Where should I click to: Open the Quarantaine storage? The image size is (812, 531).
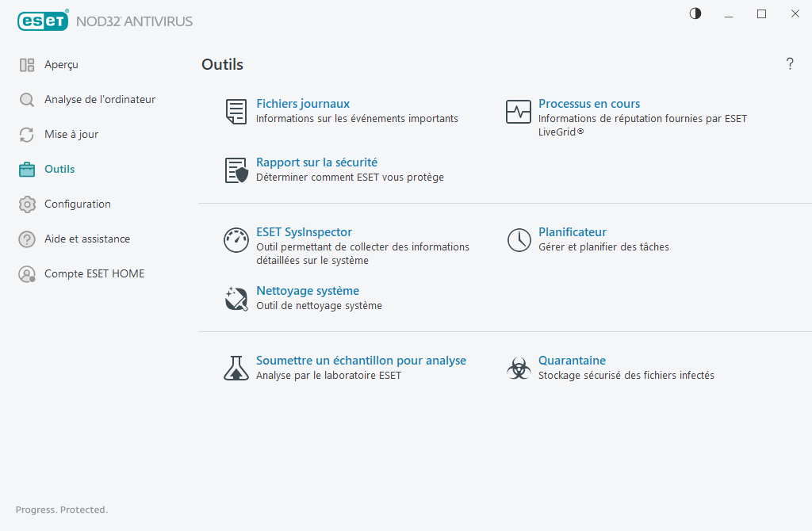(572, 360)
